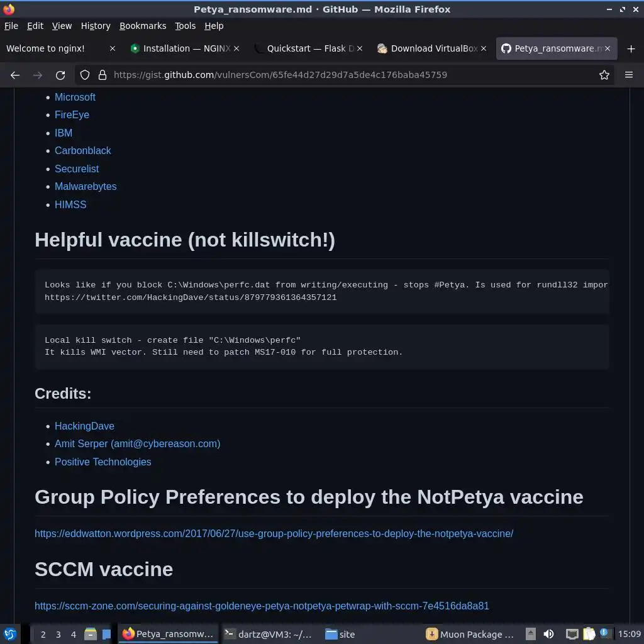
Task: Open the eddwatton.wordpress.com vaccine link
Action: (274, 533)
